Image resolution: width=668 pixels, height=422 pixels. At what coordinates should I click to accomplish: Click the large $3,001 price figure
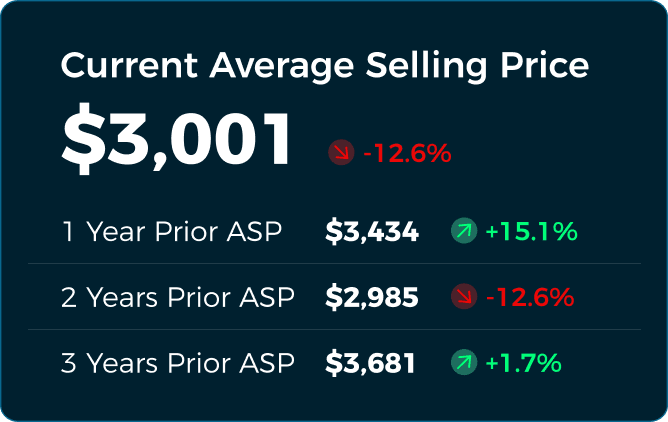point(178,139)
